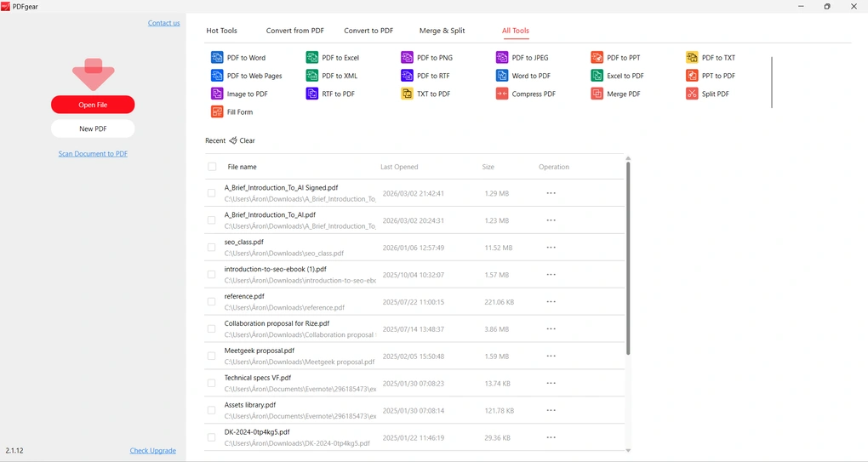This screenshot has width=868, height=462.
Task: Open TXT to PDF tool
Action: [425, 94]
